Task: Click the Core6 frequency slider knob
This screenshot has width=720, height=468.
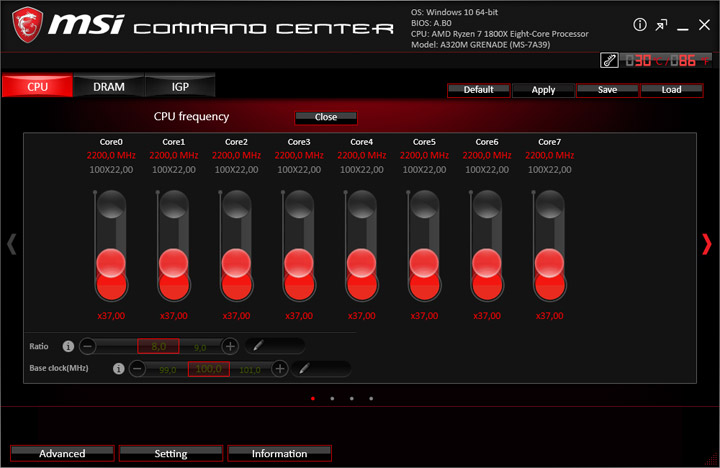Action: point(487,263)
